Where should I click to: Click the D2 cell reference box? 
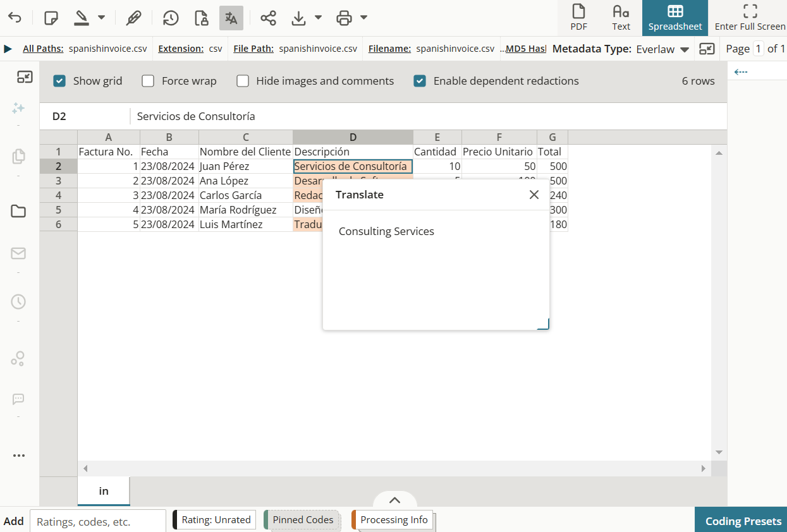pyautogui.click(x=85, y=116)
